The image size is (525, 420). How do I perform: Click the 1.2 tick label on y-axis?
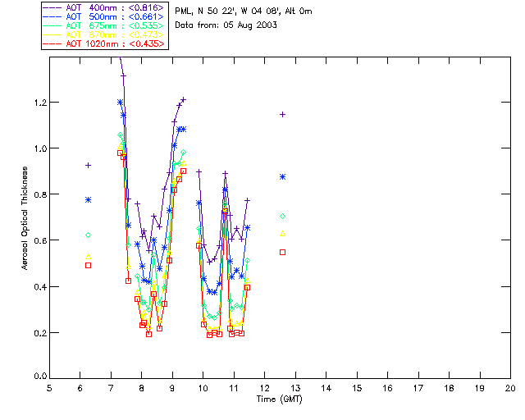(x=38, y=103)
